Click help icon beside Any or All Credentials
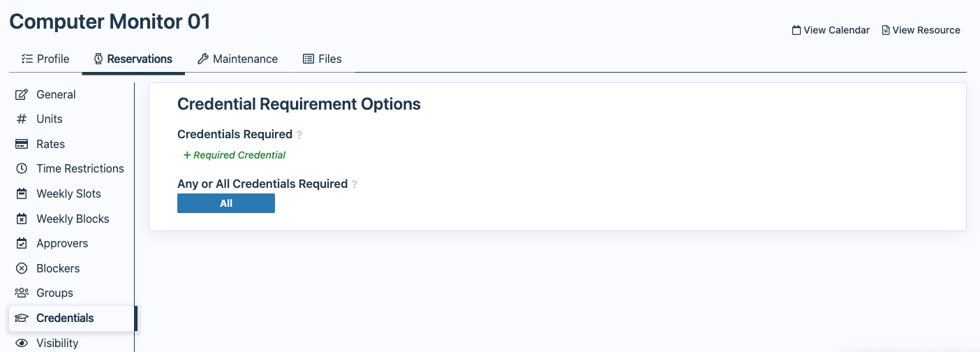 355,184
